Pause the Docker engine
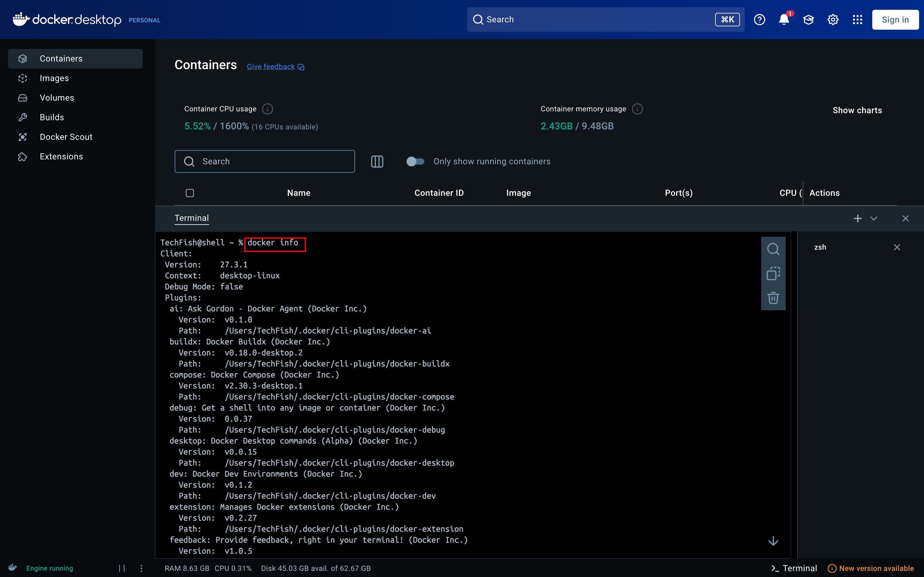Screen dimensions: 924x577 pyautogui.click(x=122, y=568)
